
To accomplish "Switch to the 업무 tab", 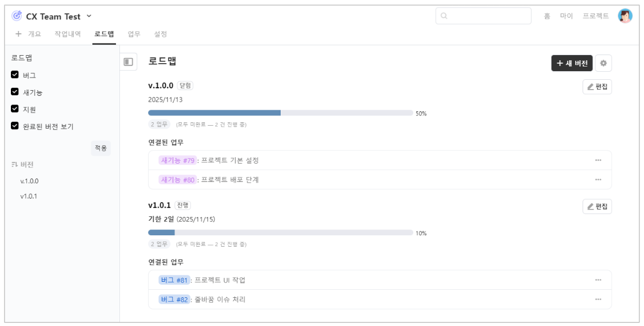I will [x=134, y=34].
